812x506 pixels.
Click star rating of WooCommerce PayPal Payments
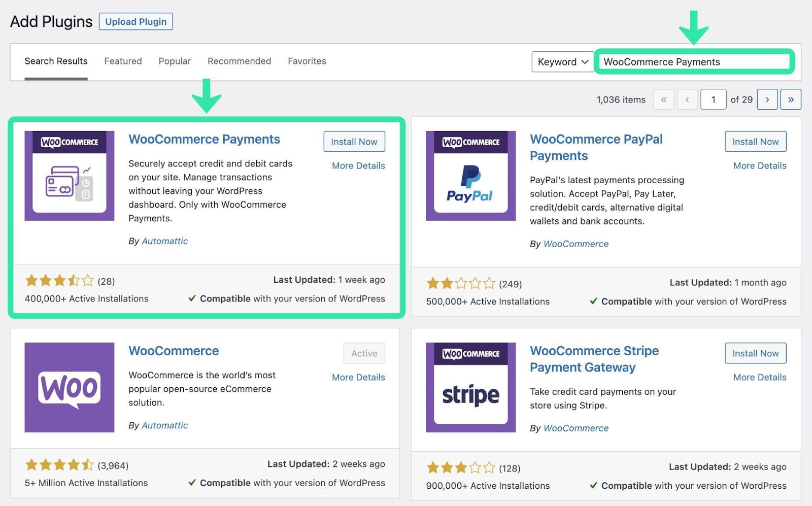(x=461, y=283)
